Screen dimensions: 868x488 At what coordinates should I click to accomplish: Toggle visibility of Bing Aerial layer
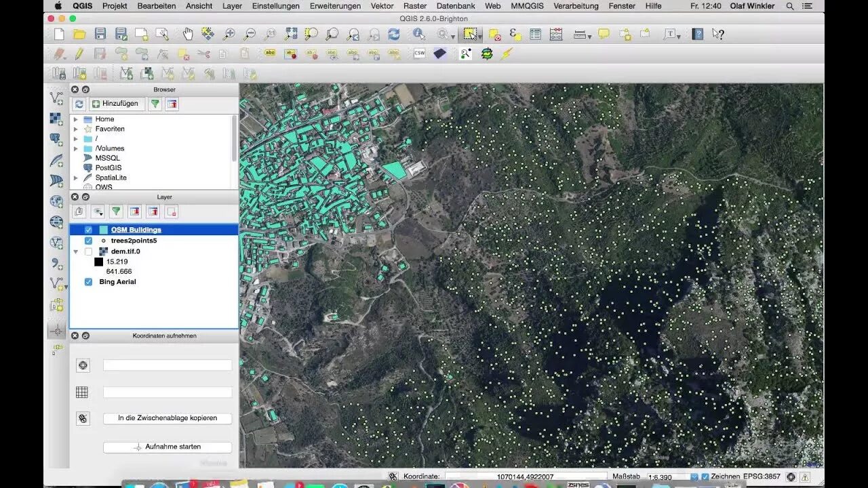pos(88,282)
